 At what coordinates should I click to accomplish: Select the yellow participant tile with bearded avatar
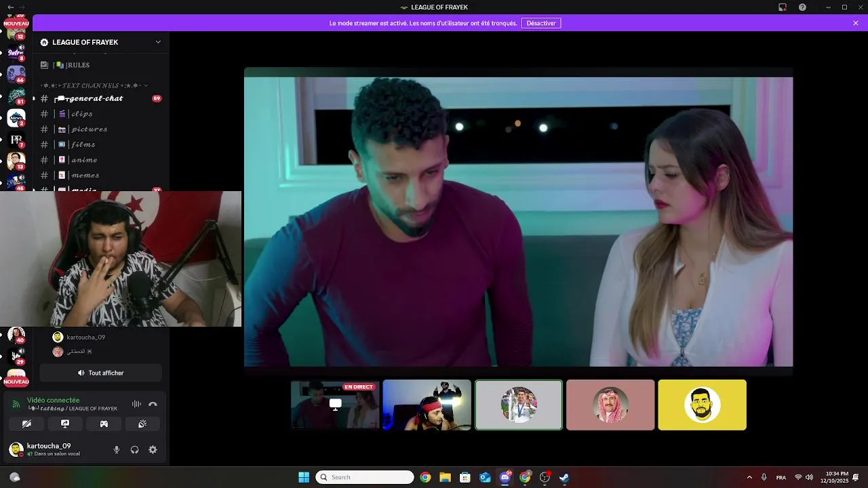point(702,405)
